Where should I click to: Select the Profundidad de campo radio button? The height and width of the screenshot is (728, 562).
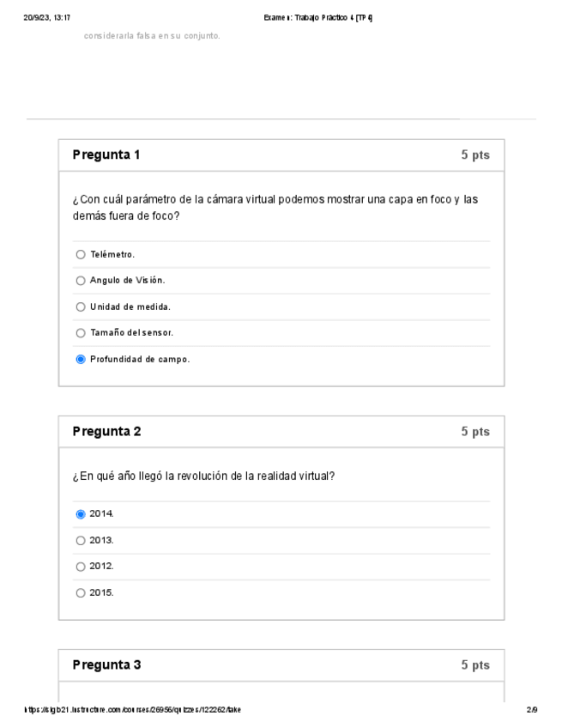coord(81,359)
